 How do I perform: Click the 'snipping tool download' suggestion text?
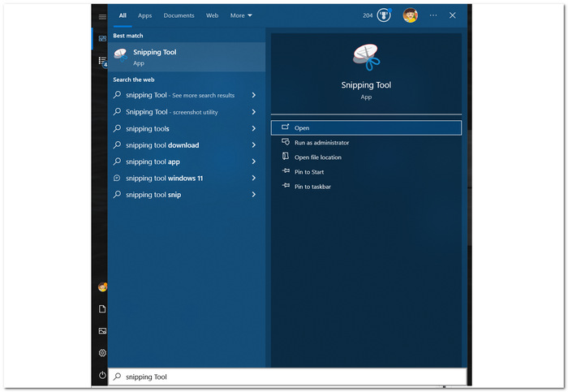[162, 145]
